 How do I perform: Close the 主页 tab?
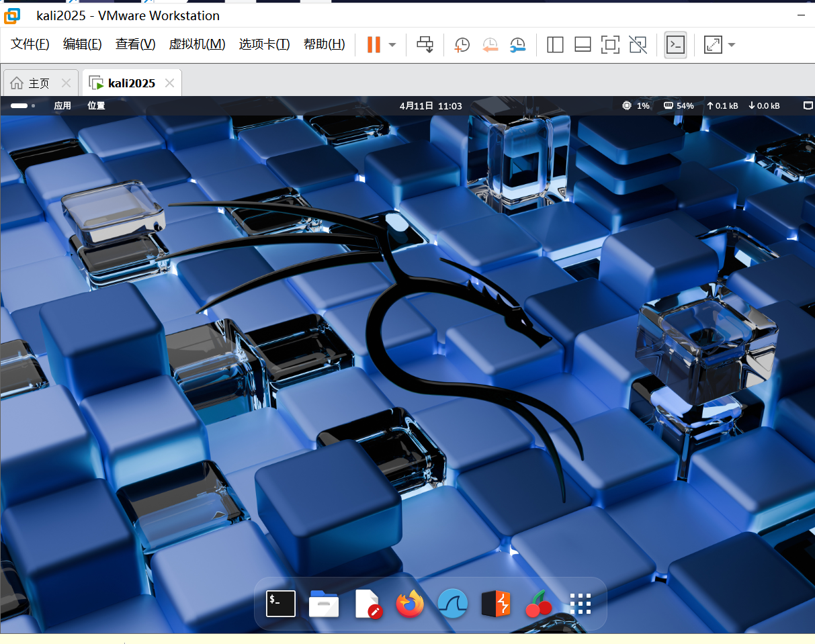click(66, 83)
